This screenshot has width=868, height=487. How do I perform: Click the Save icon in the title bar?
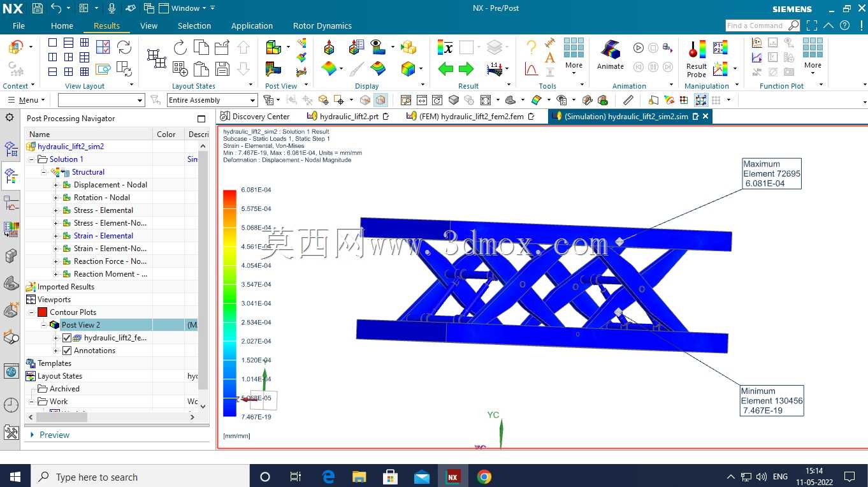click(x=37, y=8)
